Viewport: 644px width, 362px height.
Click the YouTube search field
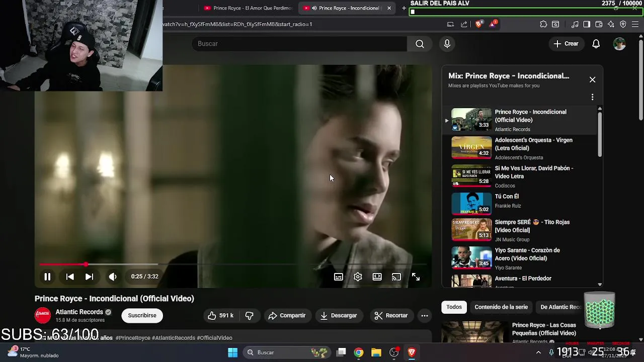point(299,44)
